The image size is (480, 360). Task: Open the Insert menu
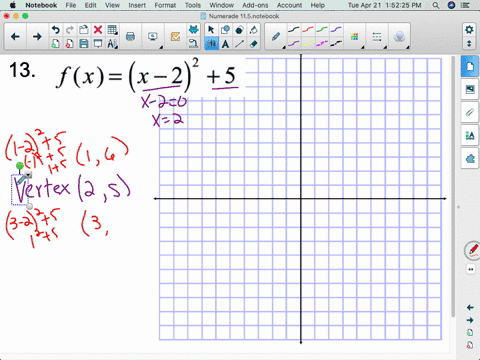click(x=137, y=5)
